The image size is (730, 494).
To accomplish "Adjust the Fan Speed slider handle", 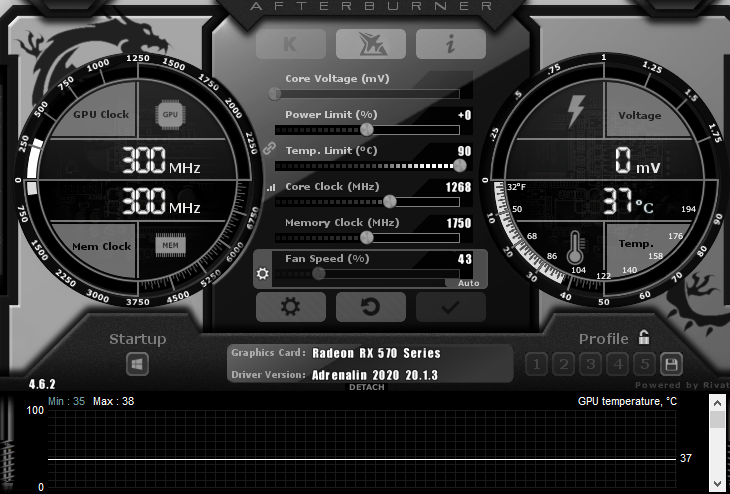I will (319, 274).
